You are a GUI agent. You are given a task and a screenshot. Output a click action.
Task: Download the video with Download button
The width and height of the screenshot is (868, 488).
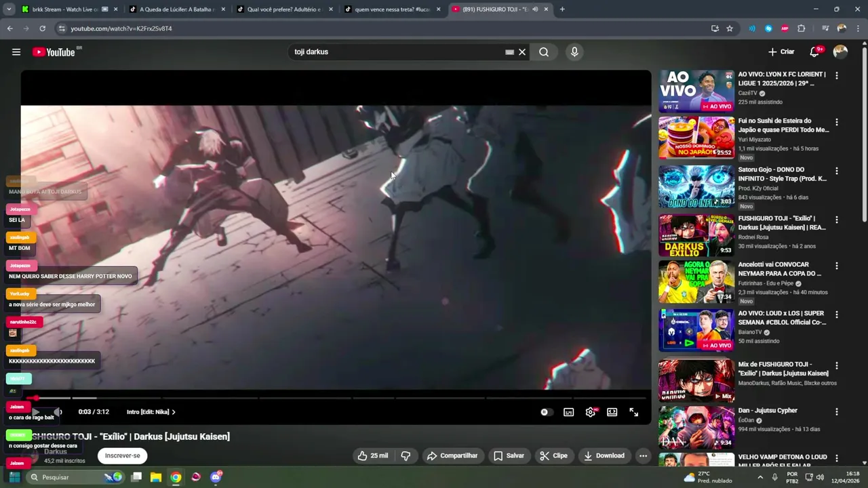(x=604, y=455)
